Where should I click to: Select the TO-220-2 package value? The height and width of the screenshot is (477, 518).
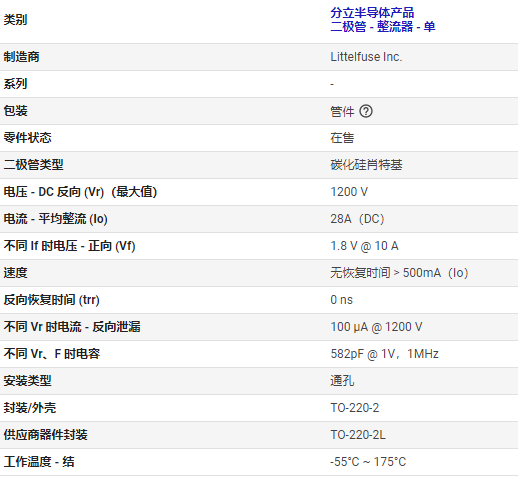click(x=355, y=408)
